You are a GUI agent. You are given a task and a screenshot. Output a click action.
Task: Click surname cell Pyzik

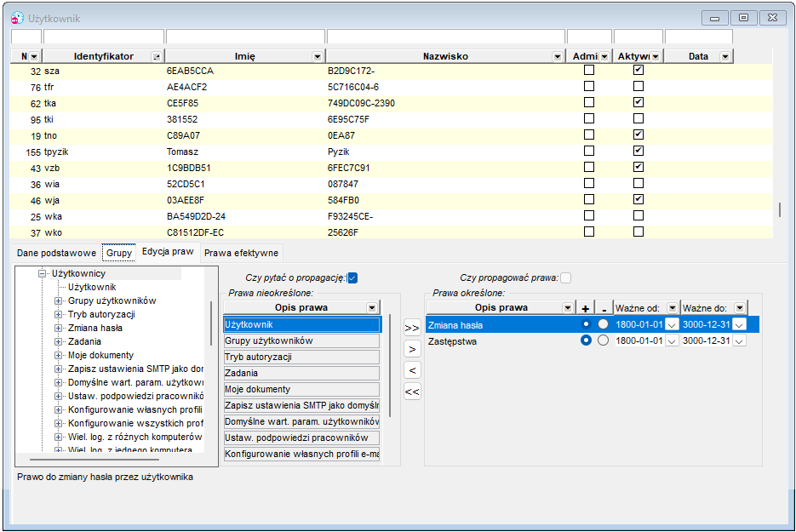click(339, 152)
